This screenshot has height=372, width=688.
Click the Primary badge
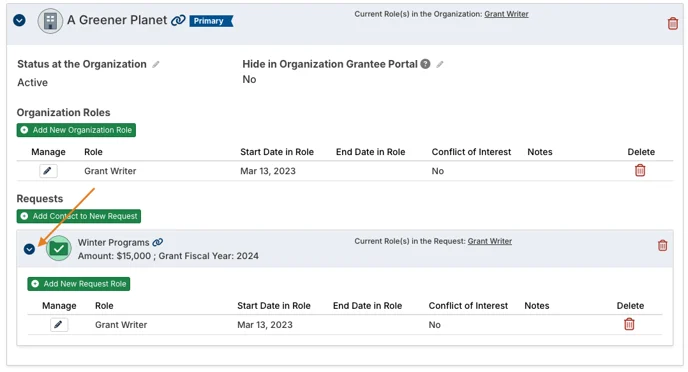[x=211, y=21]
